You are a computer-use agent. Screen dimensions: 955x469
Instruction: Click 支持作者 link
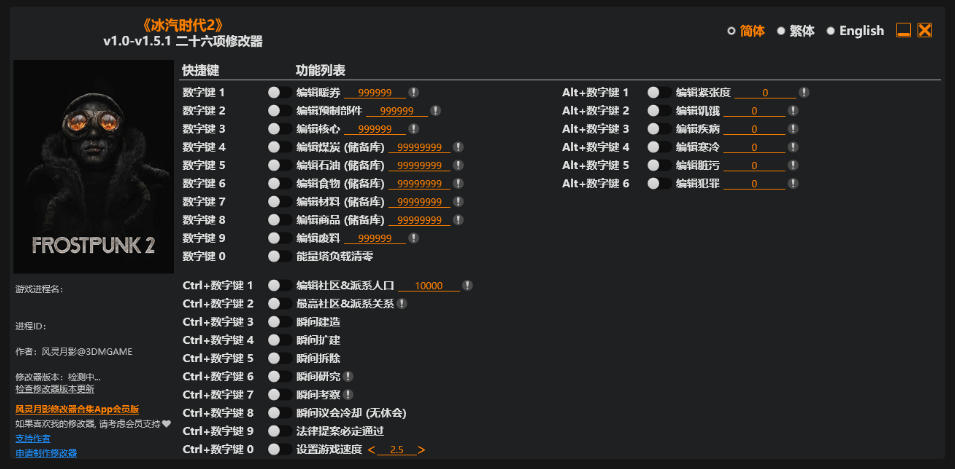coord(33,439)
